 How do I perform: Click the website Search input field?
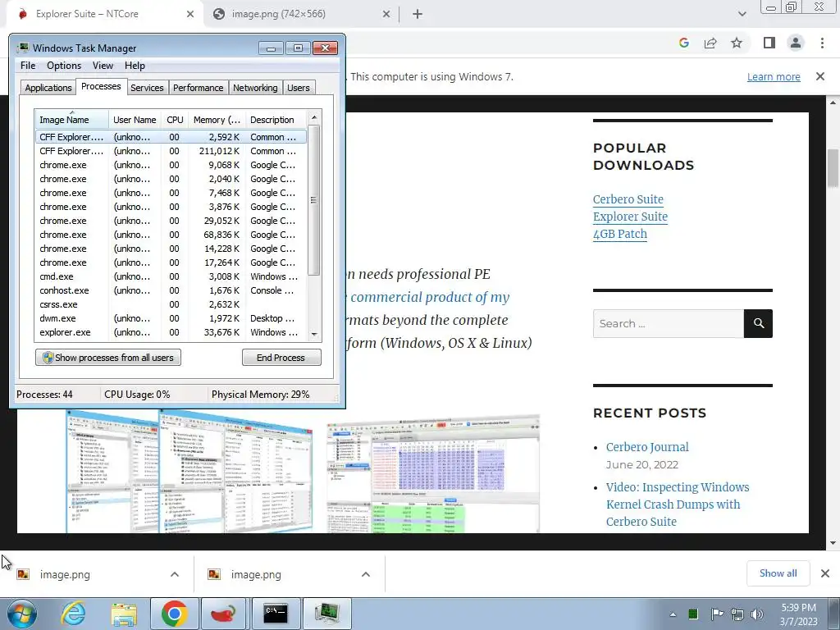point(668,323)
